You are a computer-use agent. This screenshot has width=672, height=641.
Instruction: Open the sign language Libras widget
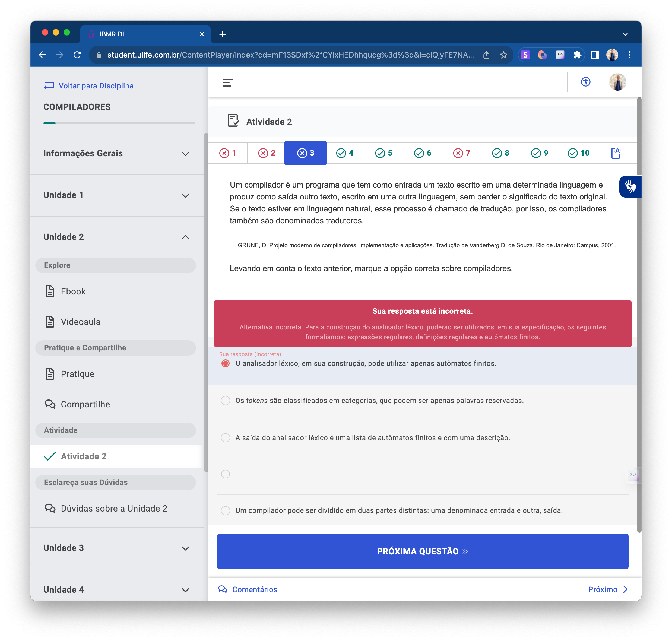630,187
